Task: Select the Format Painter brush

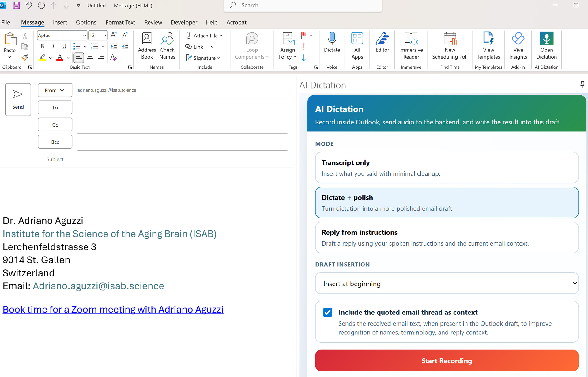Action: [25, 58]
